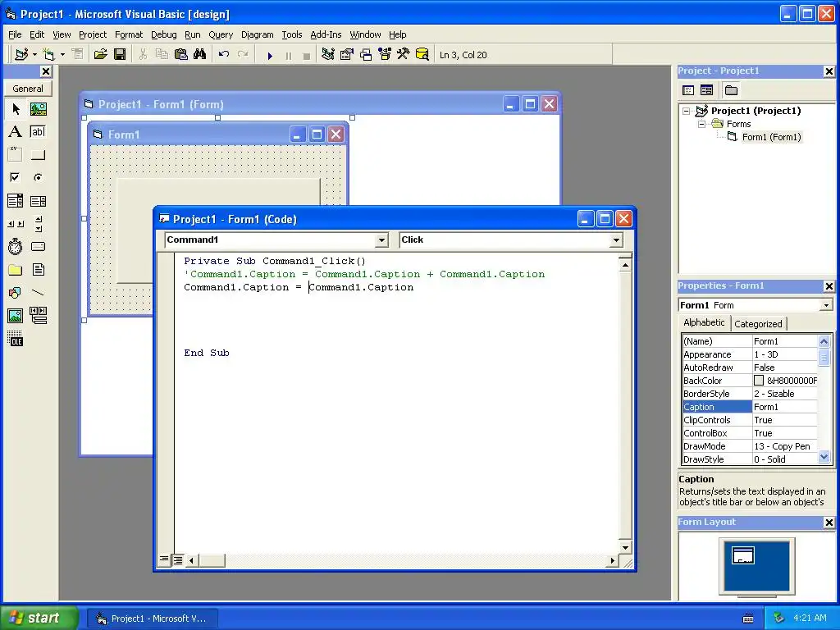The image size is (840, 630).
Task: Select the ListBox control tool
Action: click(38, 201)
